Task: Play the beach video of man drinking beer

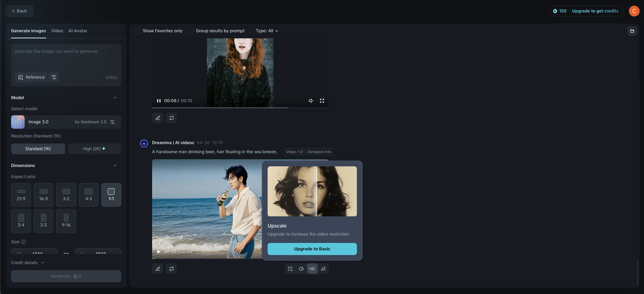Action: (x=159, y=252)
